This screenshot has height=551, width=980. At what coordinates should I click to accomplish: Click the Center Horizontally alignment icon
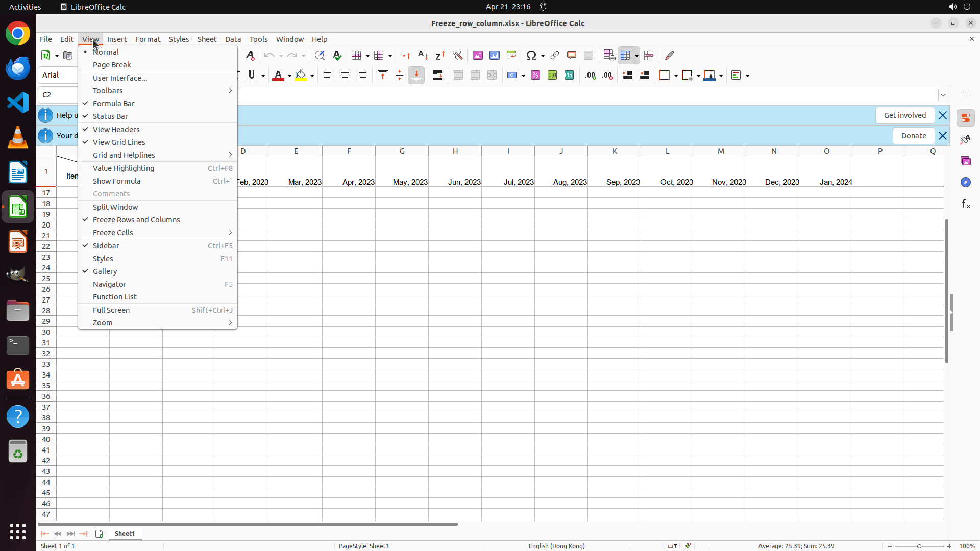click(345, 76)
